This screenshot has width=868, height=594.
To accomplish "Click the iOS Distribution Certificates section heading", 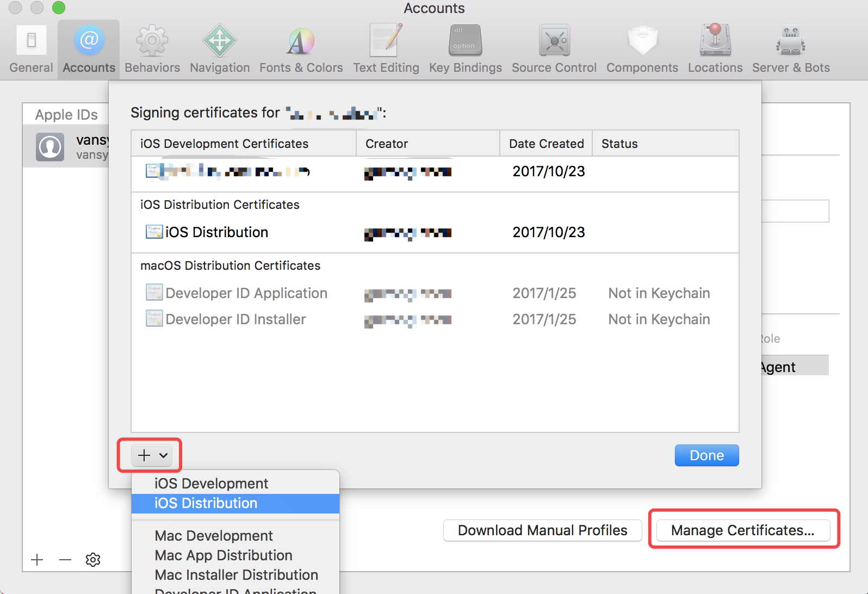I will tap(220, 205).
